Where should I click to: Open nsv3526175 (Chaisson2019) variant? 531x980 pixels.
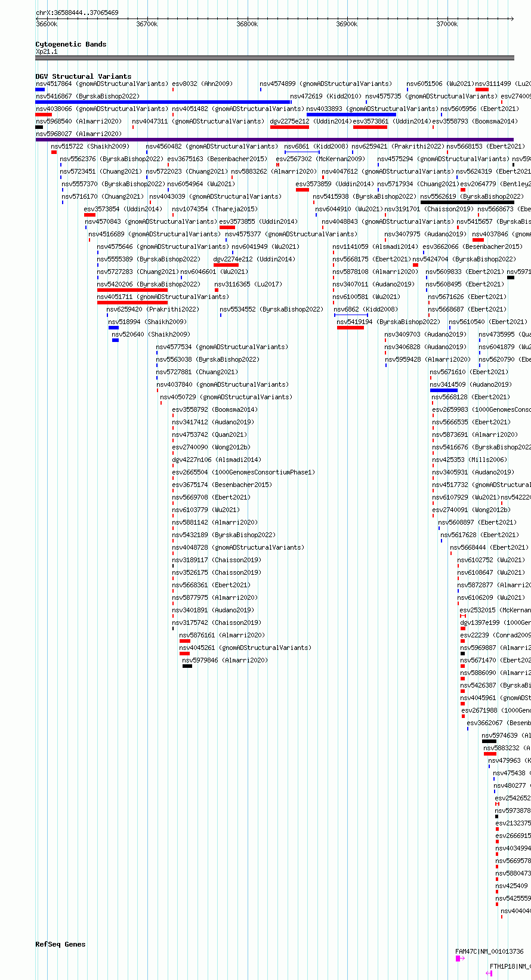click(x=217, y=572)
